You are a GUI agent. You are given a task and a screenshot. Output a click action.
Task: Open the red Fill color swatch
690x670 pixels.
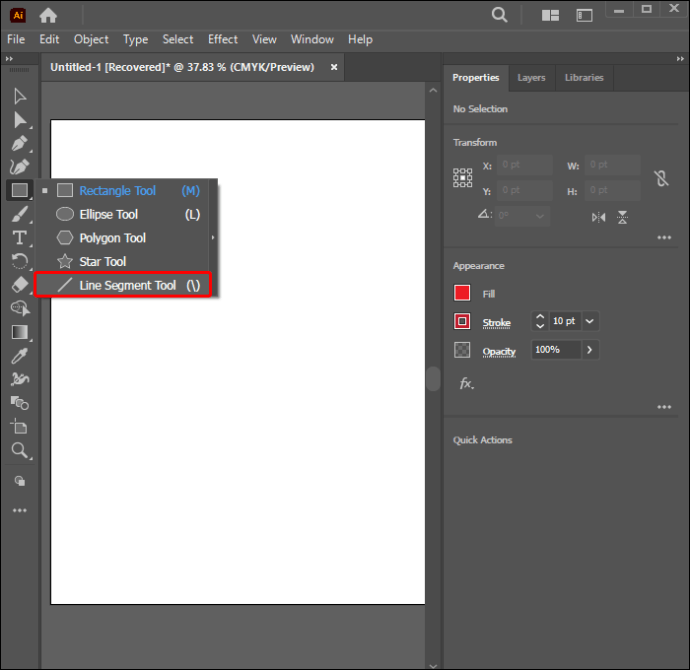[462, 293]
